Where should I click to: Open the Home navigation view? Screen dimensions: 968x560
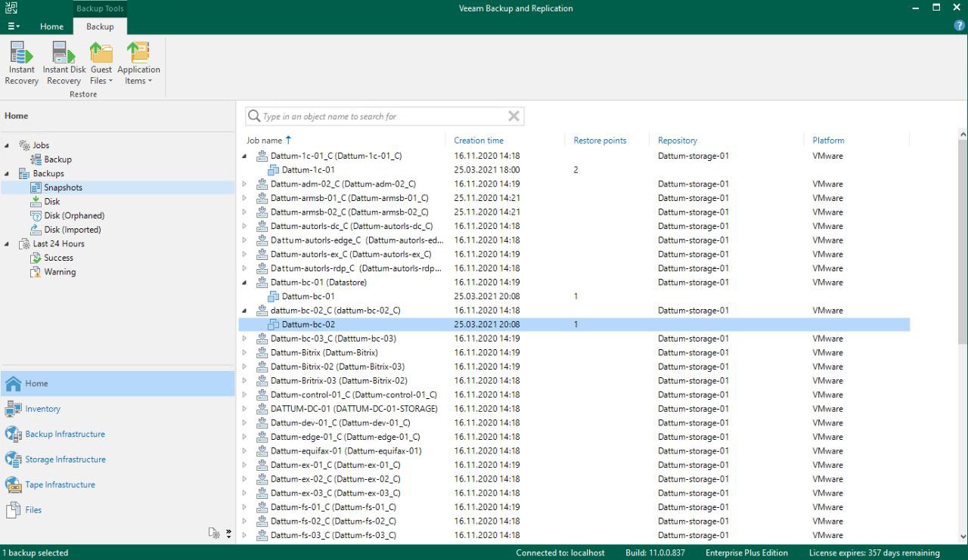[117, 383]
